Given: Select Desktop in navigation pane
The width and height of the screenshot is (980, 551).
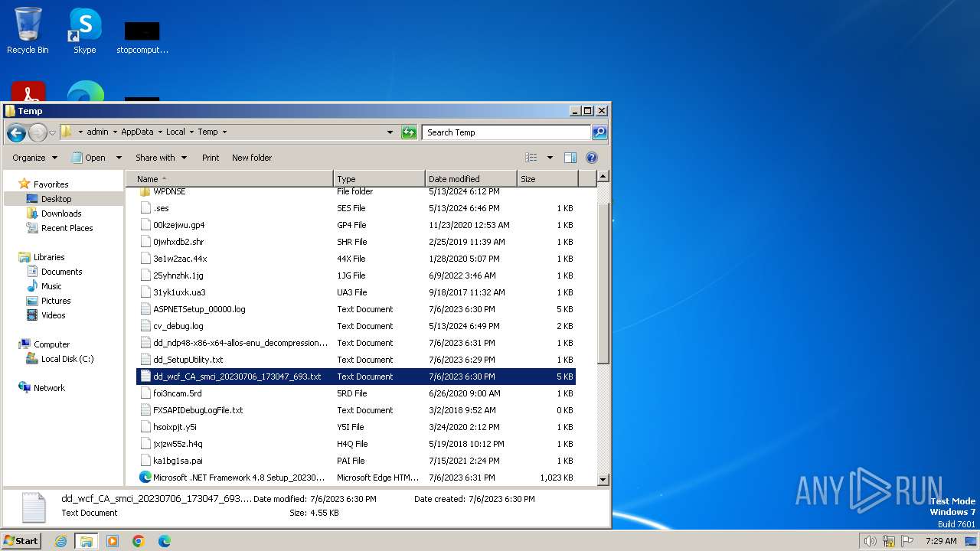Looking at the screenshot, I should (x=56, y=199).
